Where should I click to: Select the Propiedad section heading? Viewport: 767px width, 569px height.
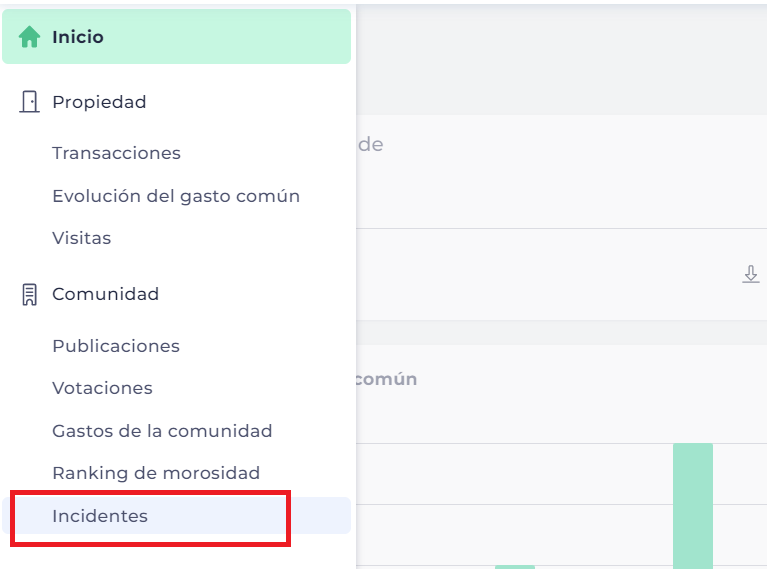click(99, 102)
